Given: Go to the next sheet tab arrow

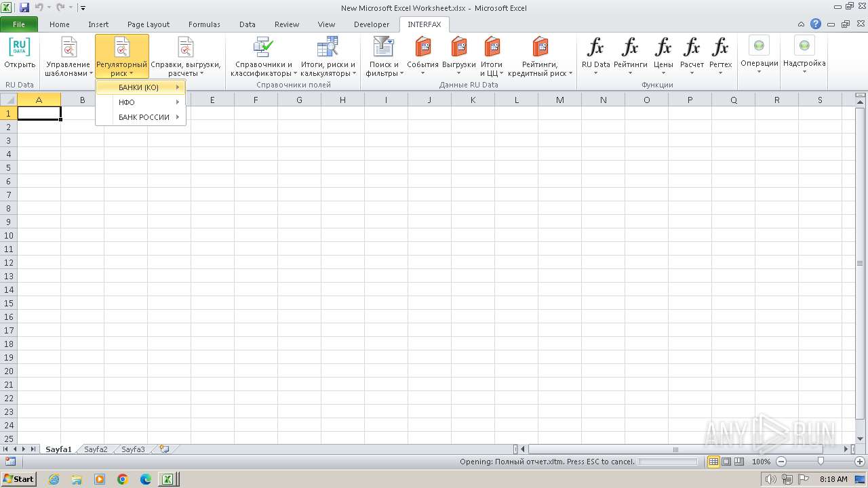Looking at the screenshot, I should [24, 449].
